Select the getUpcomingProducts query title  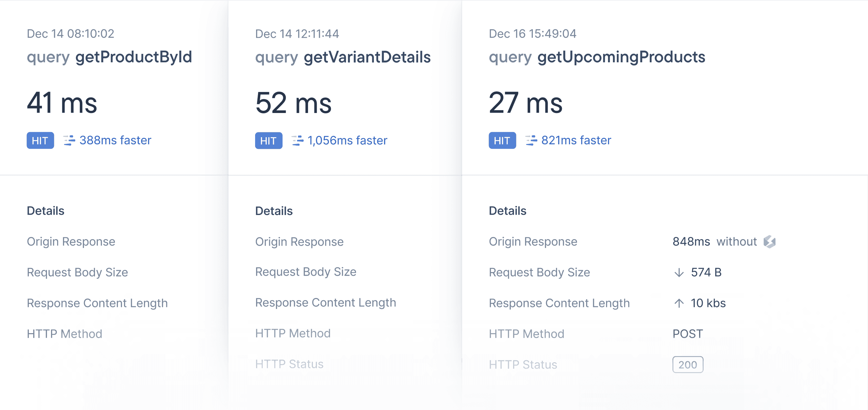[x=621, y=56]
